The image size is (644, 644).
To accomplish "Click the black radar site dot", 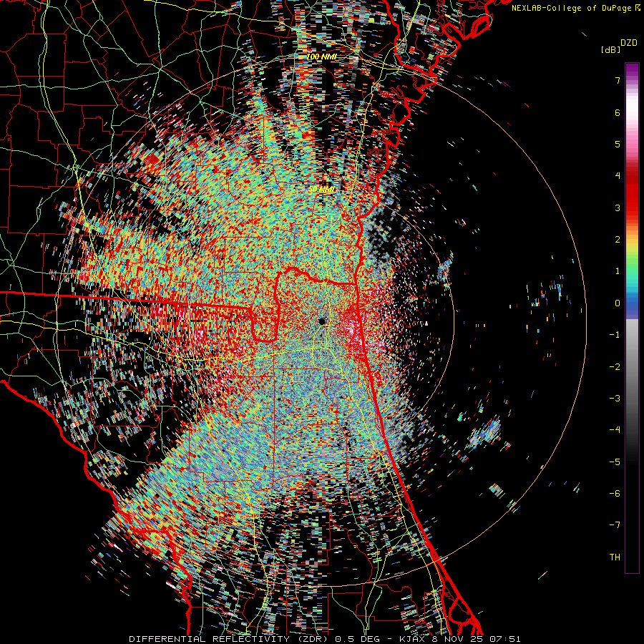I will [x=323, y=321].
